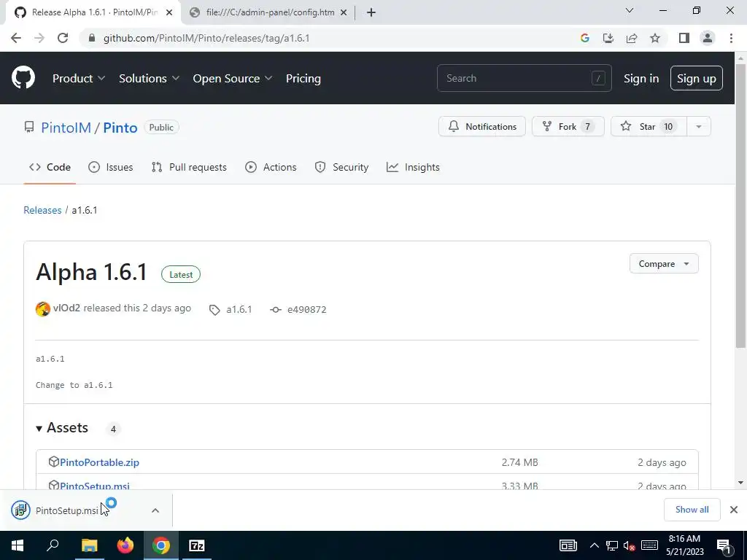747x560 pixels.
Task: Open the vlOd2 profile link
Action: coord(66,308)
